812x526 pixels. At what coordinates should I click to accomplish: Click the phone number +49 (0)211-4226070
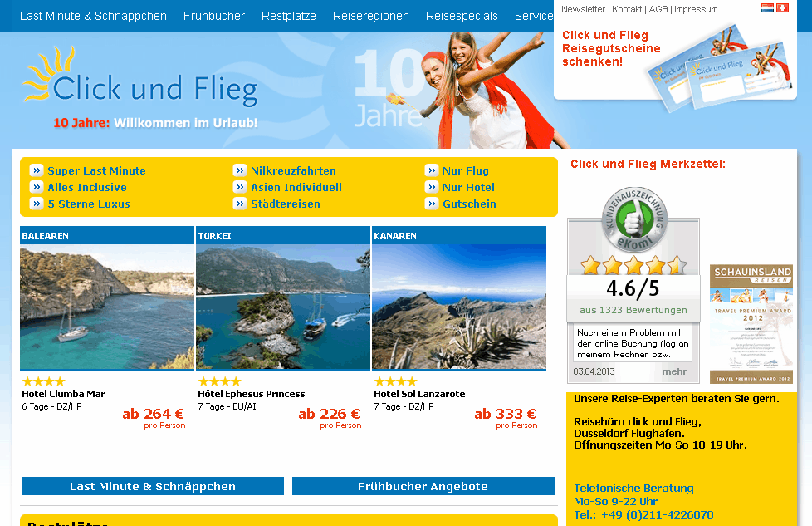click(658, 515)
